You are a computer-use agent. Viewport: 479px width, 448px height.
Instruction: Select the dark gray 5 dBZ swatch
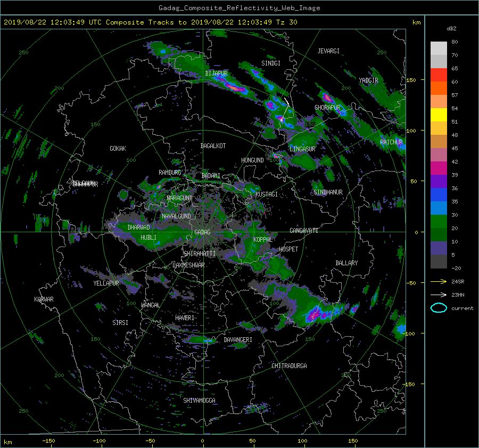click(439, 261)
